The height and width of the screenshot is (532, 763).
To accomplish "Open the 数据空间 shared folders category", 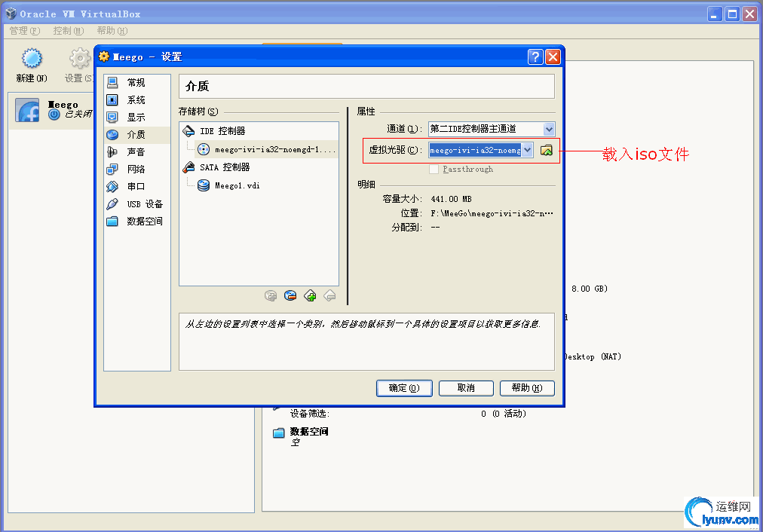I will [137, 222].
